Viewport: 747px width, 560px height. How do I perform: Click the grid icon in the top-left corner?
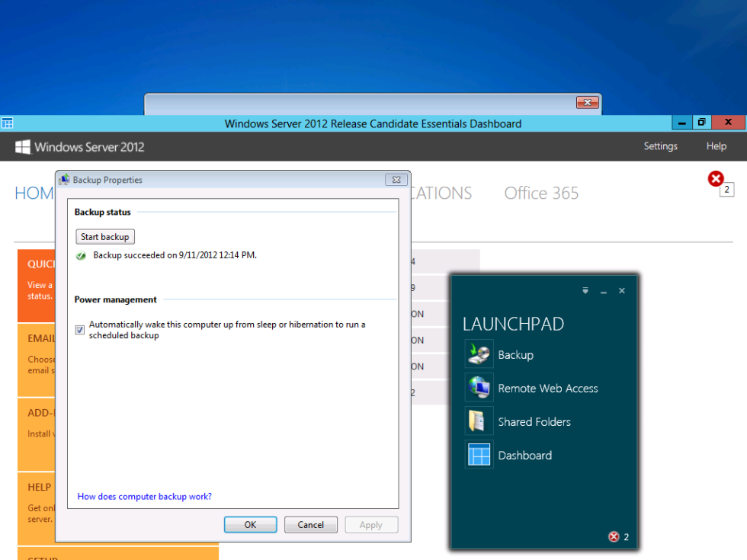(8, 123)
